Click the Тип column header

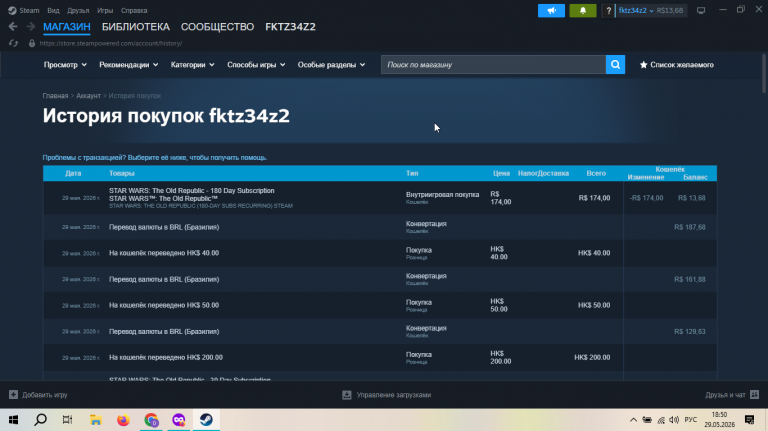[412, 173]
